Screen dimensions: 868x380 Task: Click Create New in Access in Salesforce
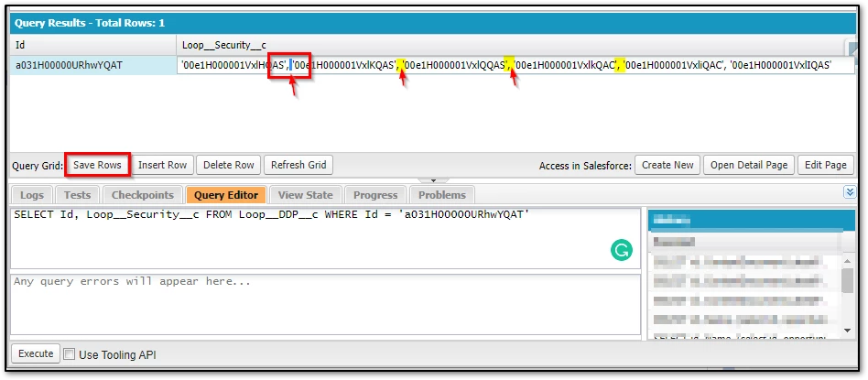(x=667, y=165)
